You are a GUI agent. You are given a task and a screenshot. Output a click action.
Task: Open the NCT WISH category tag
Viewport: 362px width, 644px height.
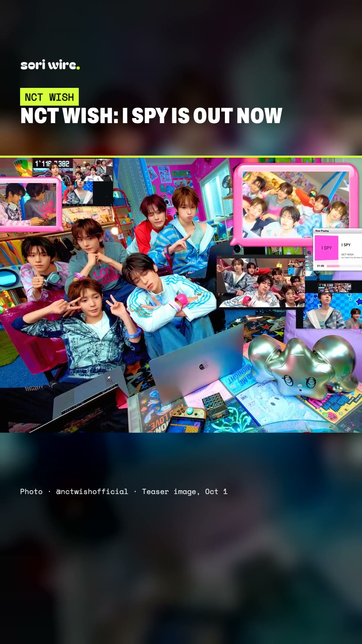tap(49, 97)
